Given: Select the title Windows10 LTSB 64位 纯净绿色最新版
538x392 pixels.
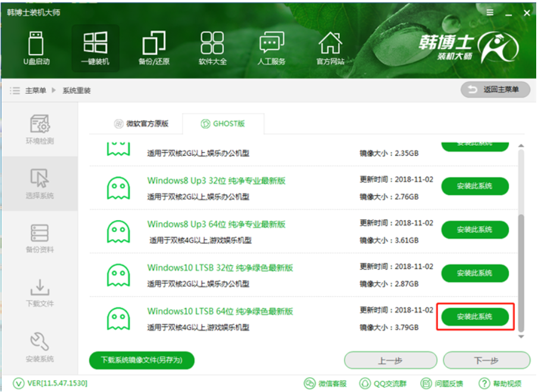Looking at the screenshot, I should click(220, 311).
